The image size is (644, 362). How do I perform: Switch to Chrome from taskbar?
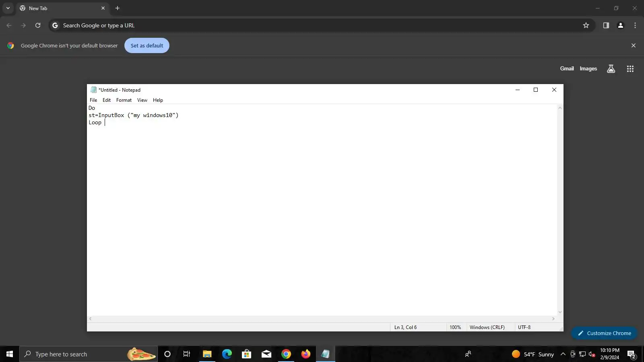pos(286,354)
